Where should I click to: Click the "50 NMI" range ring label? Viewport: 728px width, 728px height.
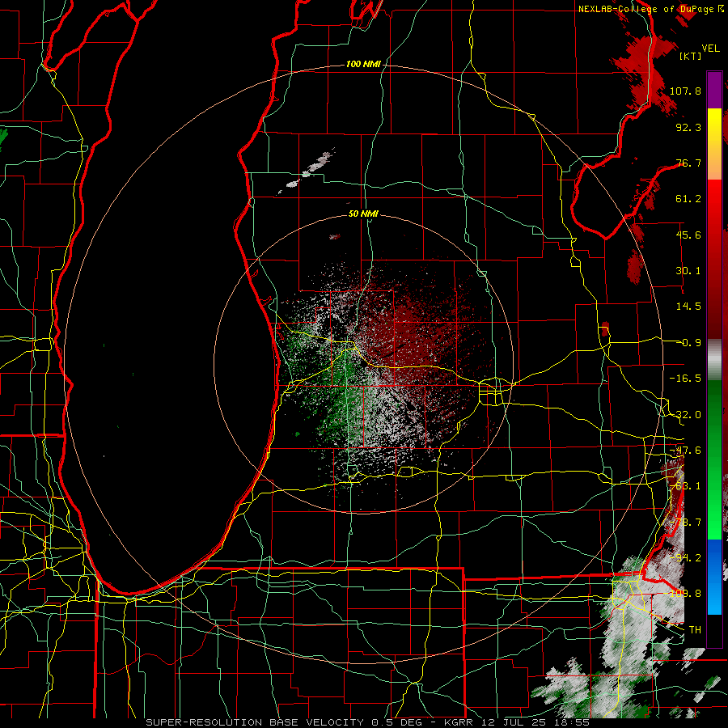(x=363, y=214)
